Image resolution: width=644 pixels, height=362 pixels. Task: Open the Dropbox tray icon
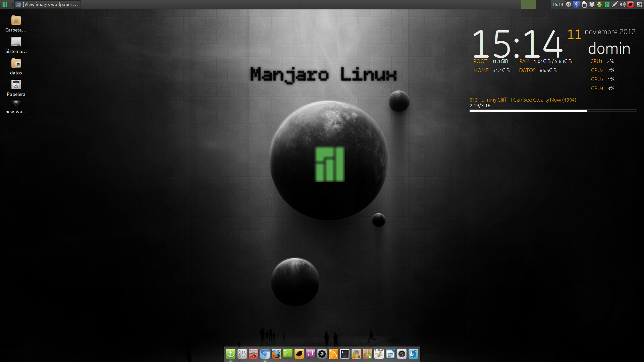click(x=592, y=4)
